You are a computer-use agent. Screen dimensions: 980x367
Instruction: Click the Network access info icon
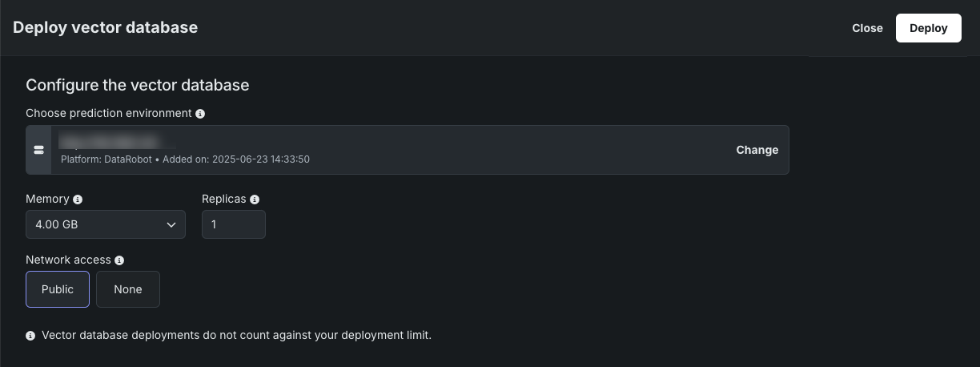click(119, 260)
